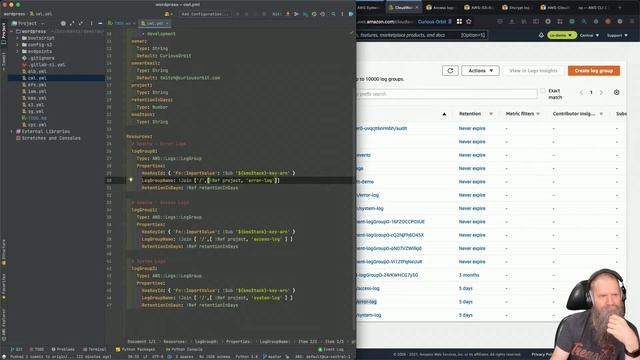
Task: Hide the Project panel with the minus icon
Action: click(100, 23)
